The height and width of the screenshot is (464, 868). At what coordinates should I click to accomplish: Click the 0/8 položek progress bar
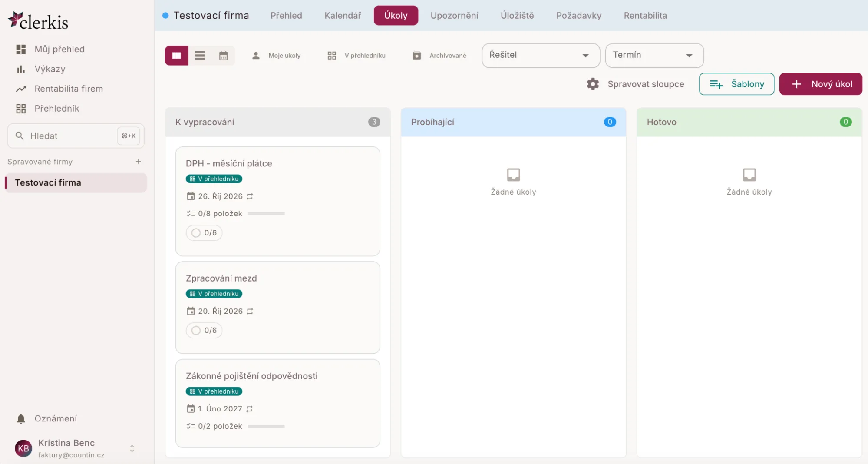(x=266, y=214)
